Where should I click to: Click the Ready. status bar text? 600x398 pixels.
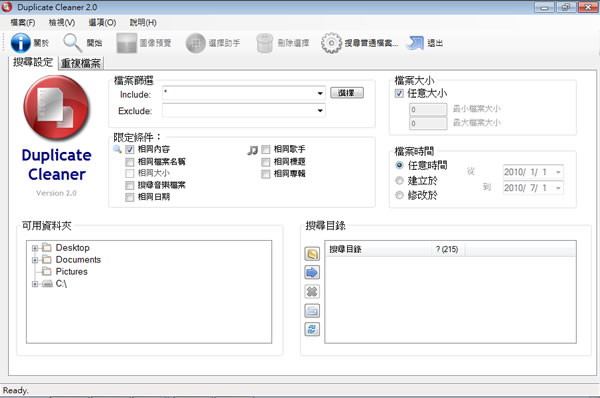click(x=16, y=390)
